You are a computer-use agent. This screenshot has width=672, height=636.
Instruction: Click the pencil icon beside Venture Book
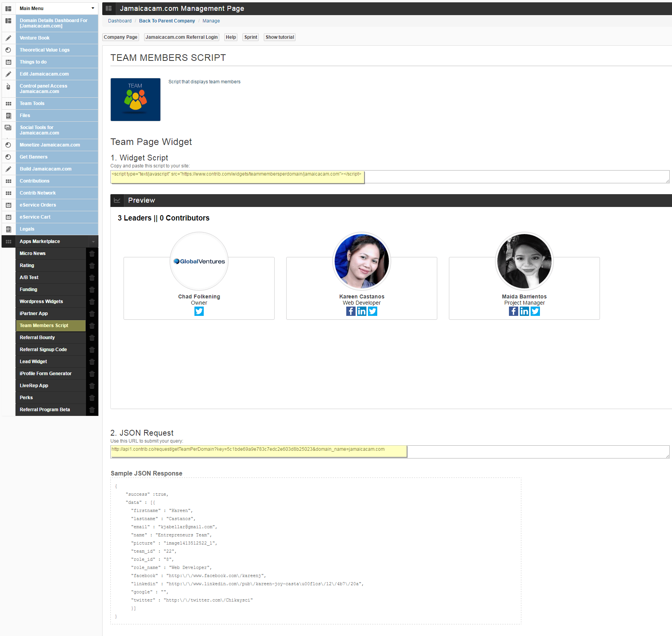point(8,38)
